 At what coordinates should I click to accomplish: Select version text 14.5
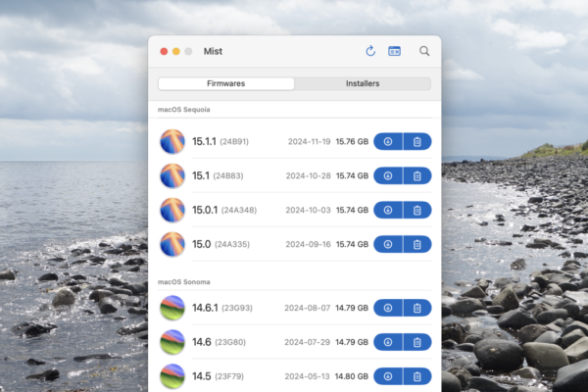(202, 376)
